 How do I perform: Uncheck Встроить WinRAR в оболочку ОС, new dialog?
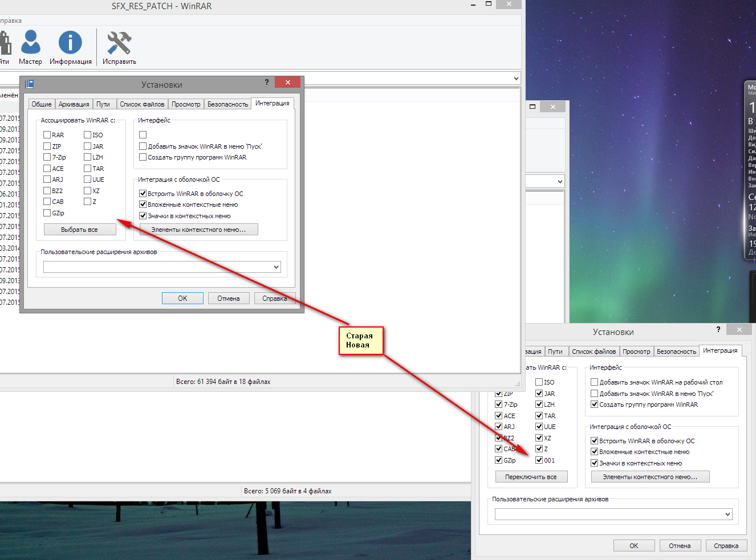pos(595,441)
